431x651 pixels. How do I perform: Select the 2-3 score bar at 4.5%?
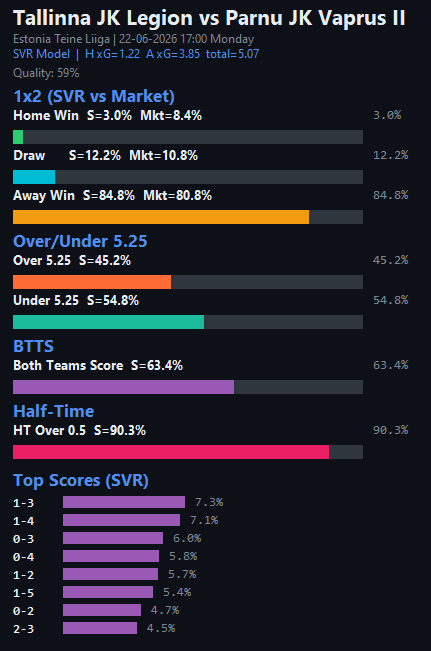[x=100, y=628]
